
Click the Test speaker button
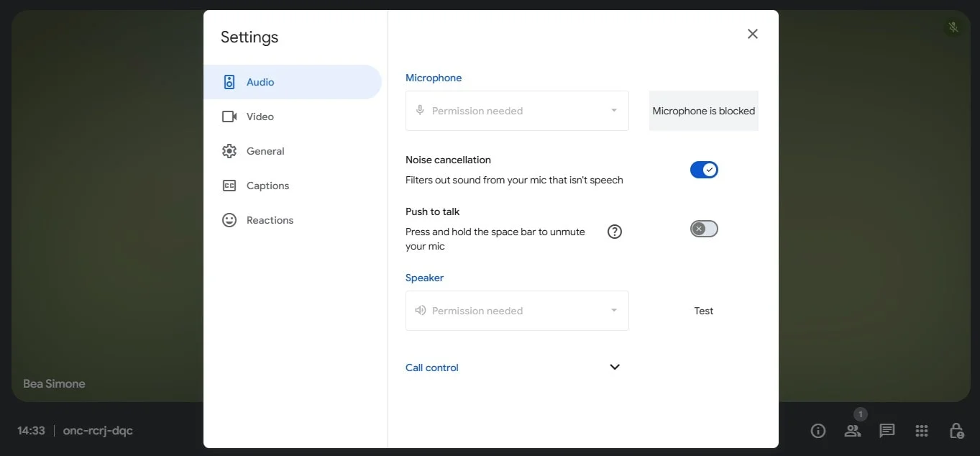(704, 311)
